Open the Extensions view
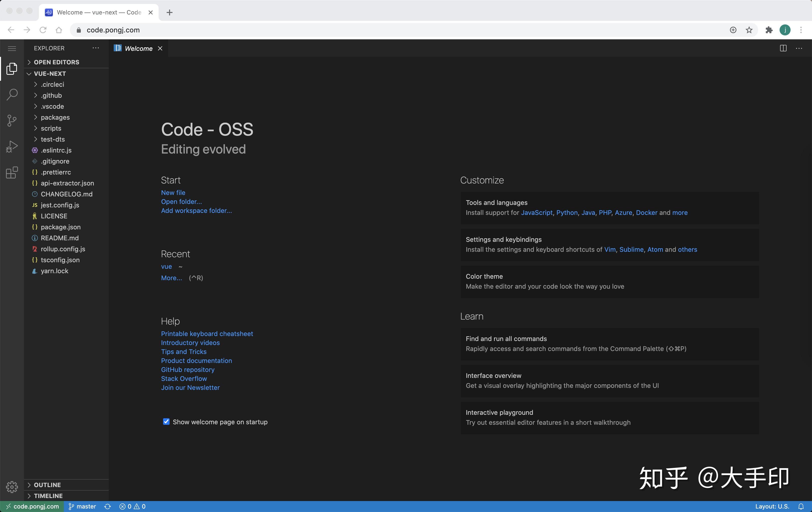 pyautogui.click(x=12, y=172)
